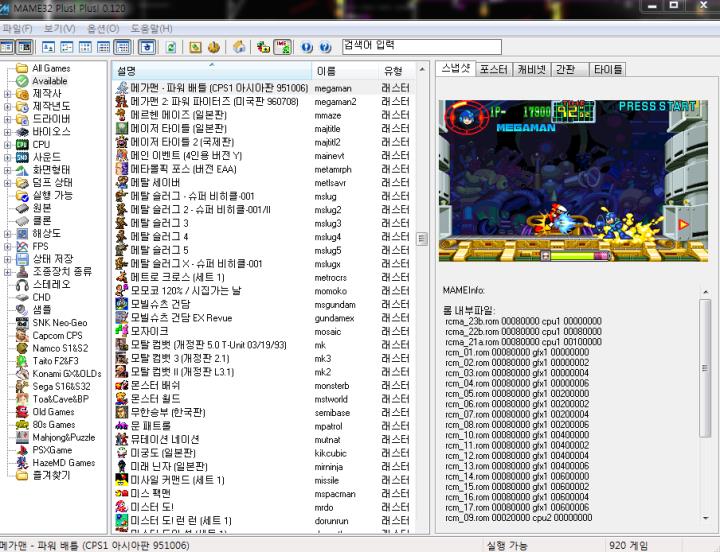Screen dimensions: 720x552
Task: Click the 80s Games folder icon
Action: pos(22,424)
